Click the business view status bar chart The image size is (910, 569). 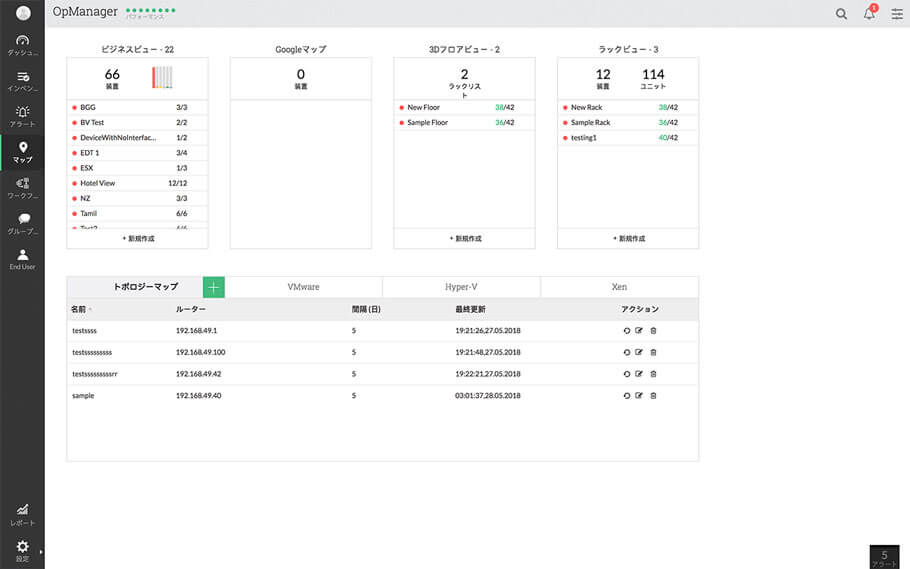click(x=162, y=77)
